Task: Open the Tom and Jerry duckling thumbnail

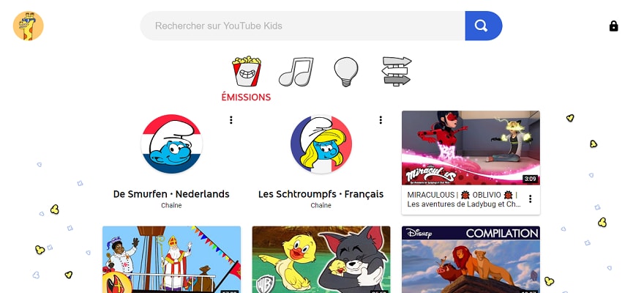Action: (321, 259)
